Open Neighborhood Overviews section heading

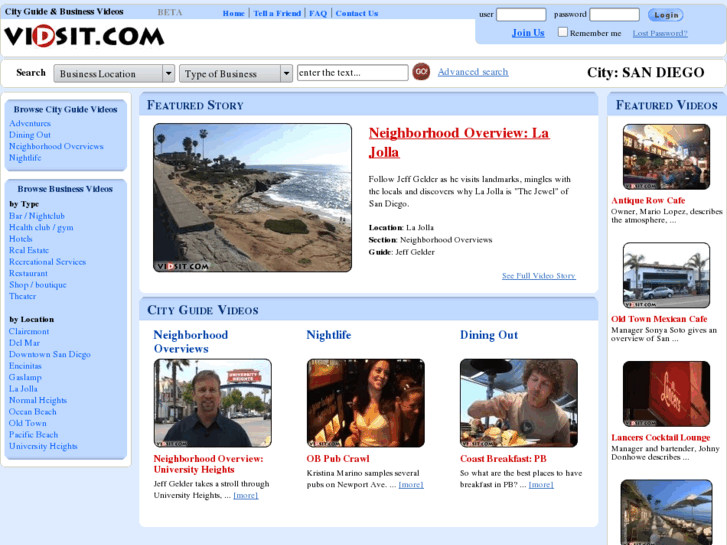(191, 341)
